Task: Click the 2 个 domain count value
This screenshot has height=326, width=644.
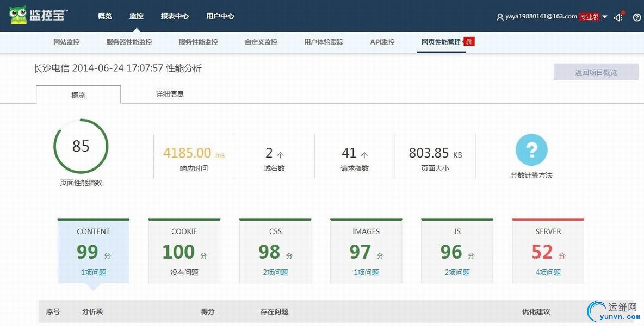Action: click(274, 153)
